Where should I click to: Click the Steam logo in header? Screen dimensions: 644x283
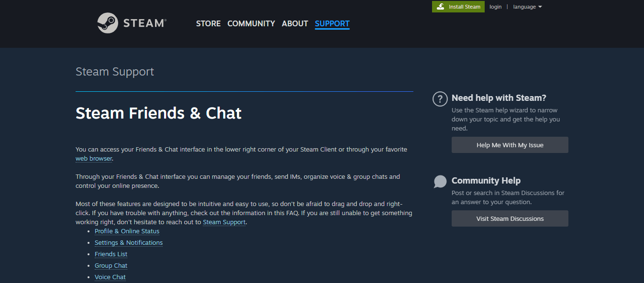tap(132, 23)
